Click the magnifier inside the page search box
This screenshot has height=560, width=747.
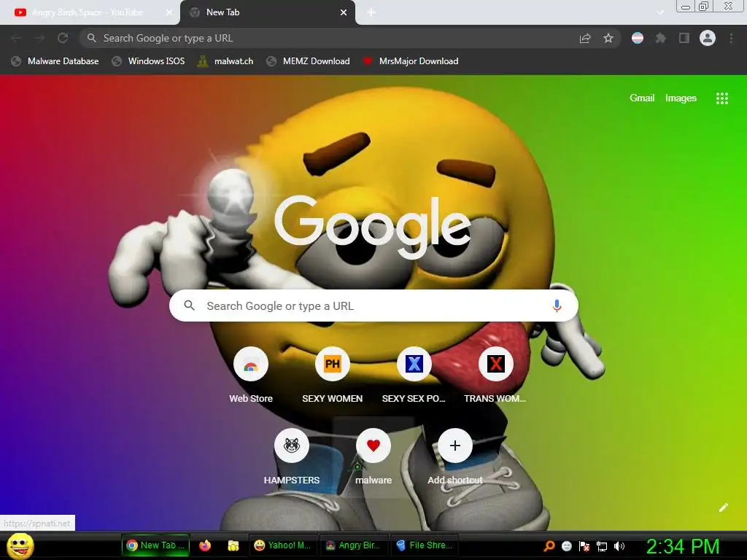tap(189, 306)
